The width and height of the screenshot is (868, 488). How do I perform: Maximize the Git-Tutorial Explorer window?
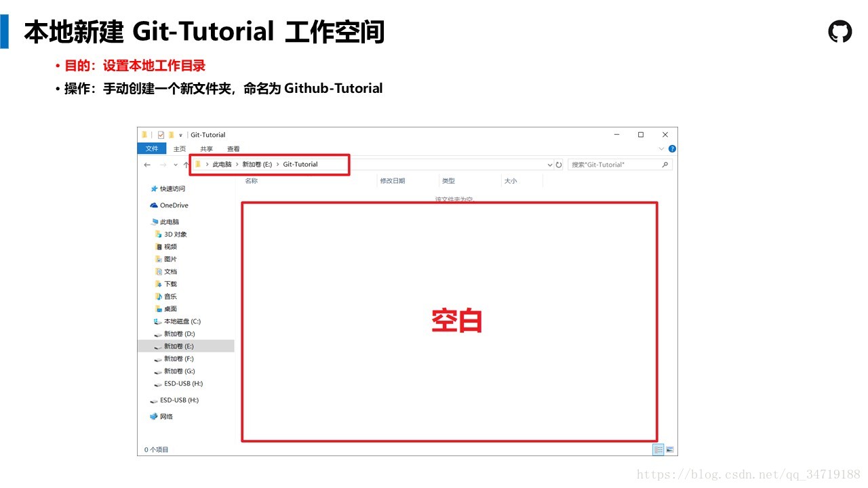tap(641, 135)
